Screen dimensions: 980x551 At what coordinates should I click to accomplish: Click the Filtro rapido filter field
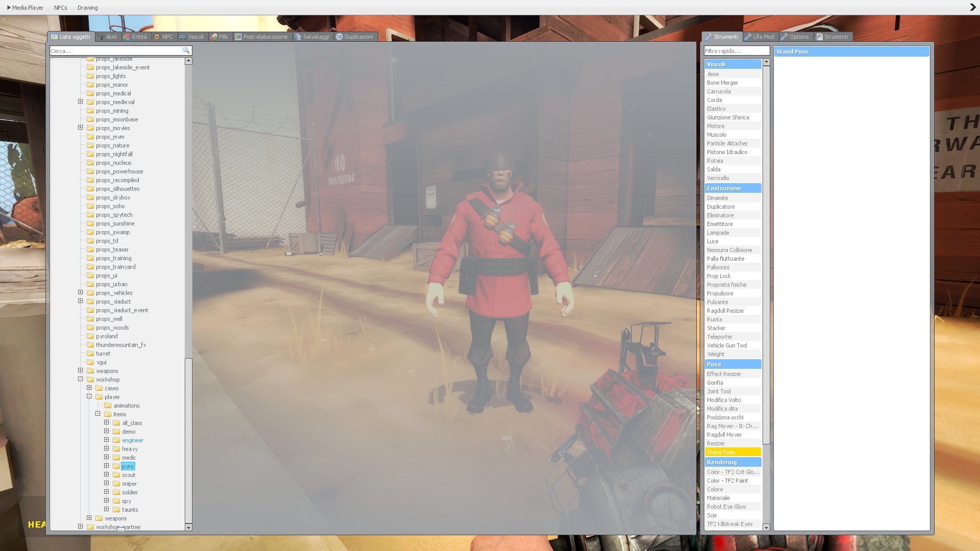(736, 51)
